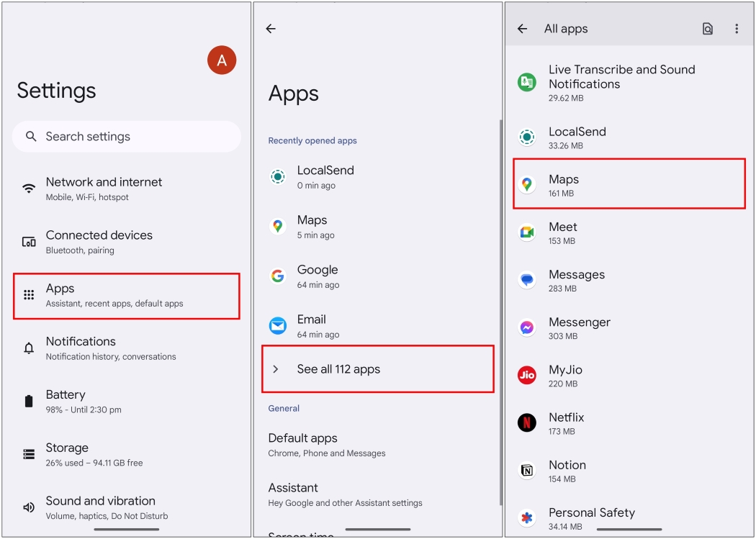Open the Messenger app icon

click(x=526, y=327)
